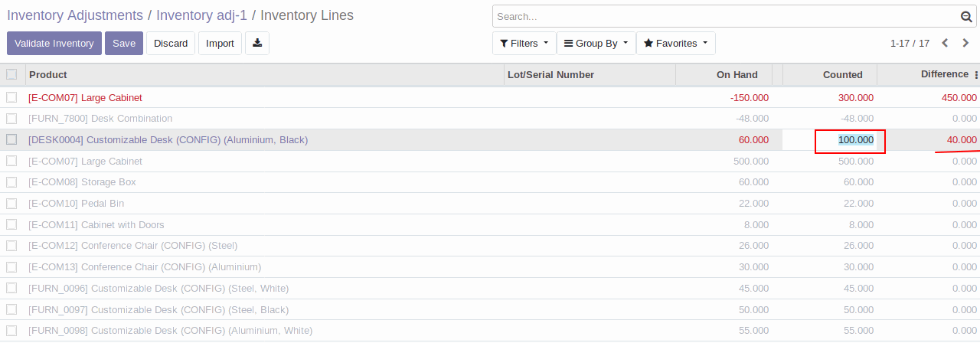The width and height of the screenshot is (980, 343).
Task: Open optional columns menu beside Difference
Action: 976,75
